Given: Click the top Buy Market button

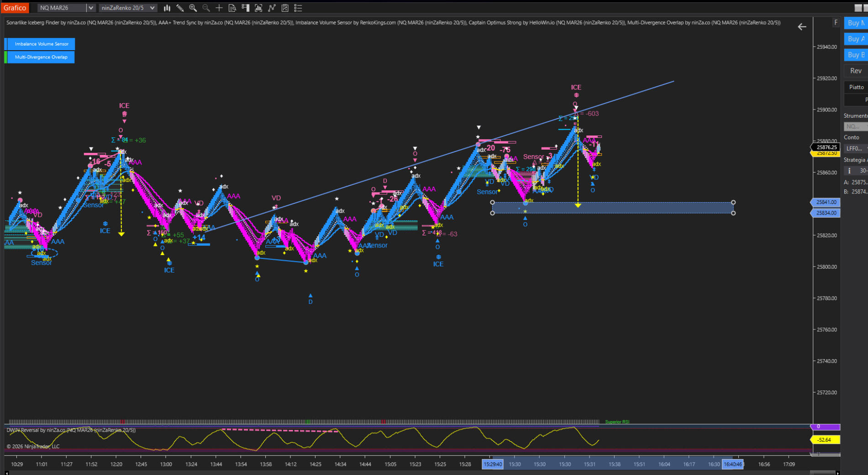Looking at the screenshot, I should (856, 23).
